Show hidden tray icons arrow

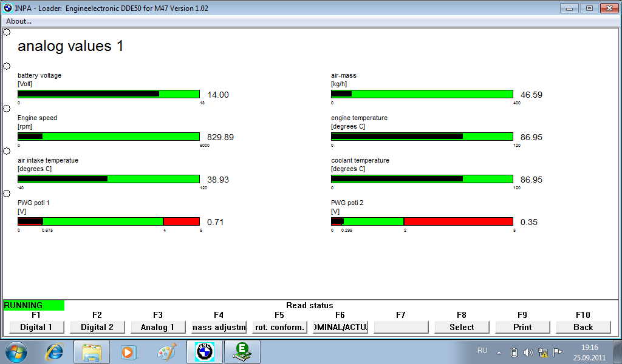pos(499,352)
